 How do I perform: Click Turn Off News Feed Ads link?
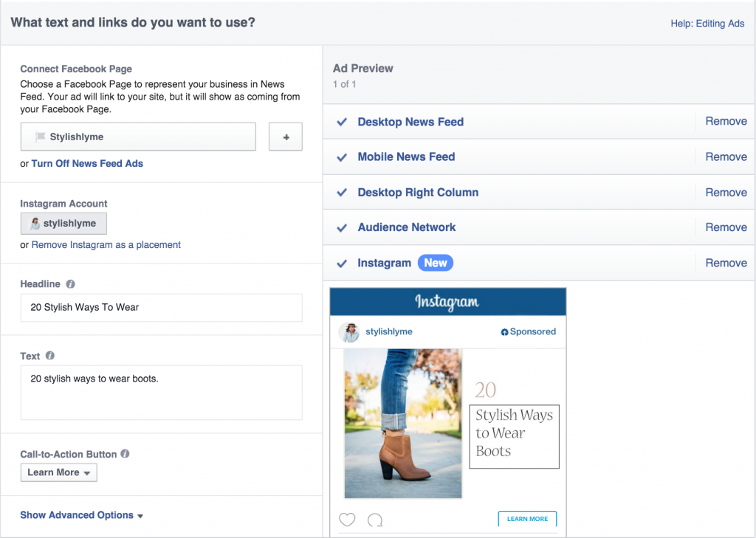pos(87,163)
